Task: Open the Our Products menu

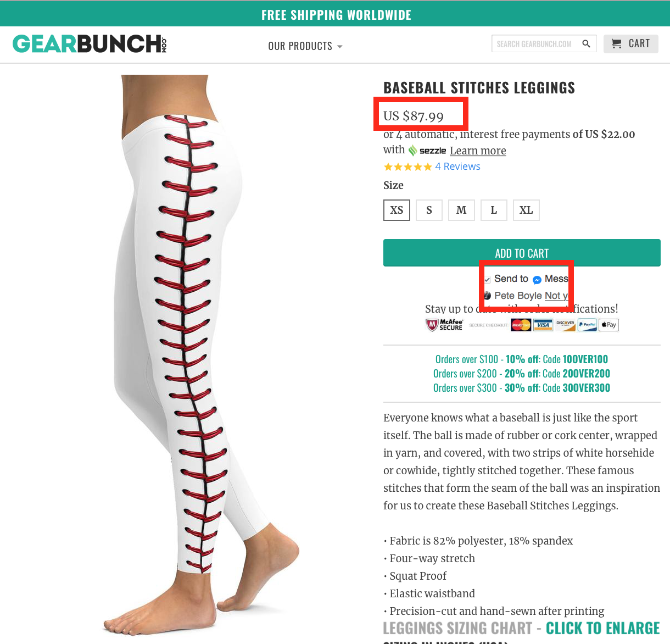Action: click(305, 46)
